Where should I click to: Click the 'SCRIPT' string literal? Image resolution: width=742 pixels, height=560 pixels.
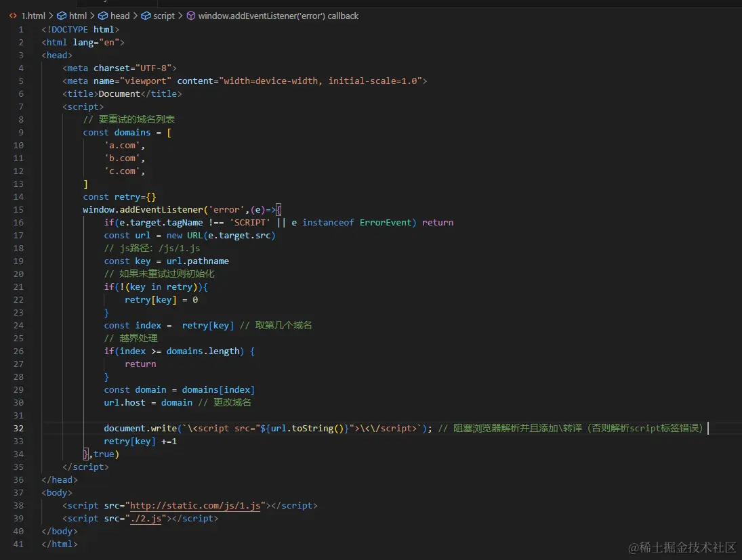pos(250,223)
